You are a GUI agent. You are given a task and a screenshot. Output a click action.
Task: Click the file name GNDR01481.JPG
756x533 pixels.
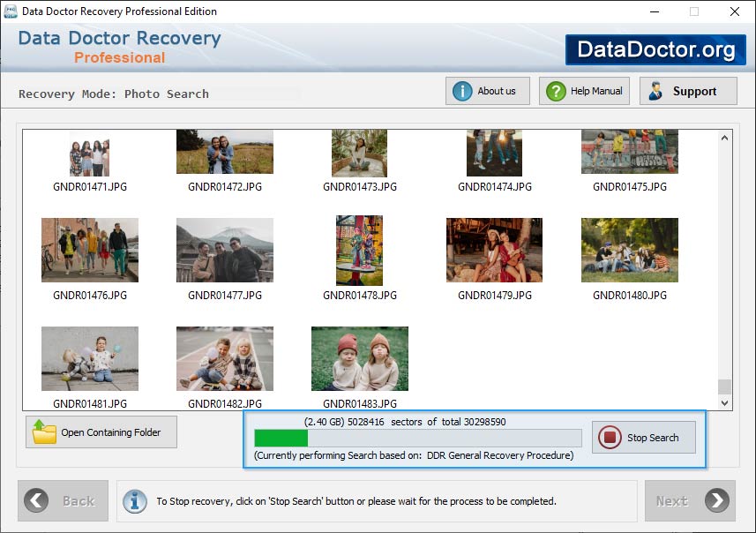pyautogui.click(x=90, y=404)
